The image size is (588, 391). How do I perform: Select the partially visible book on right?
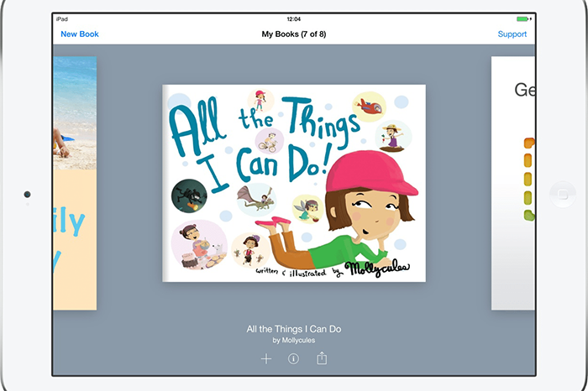click(513, 183)
